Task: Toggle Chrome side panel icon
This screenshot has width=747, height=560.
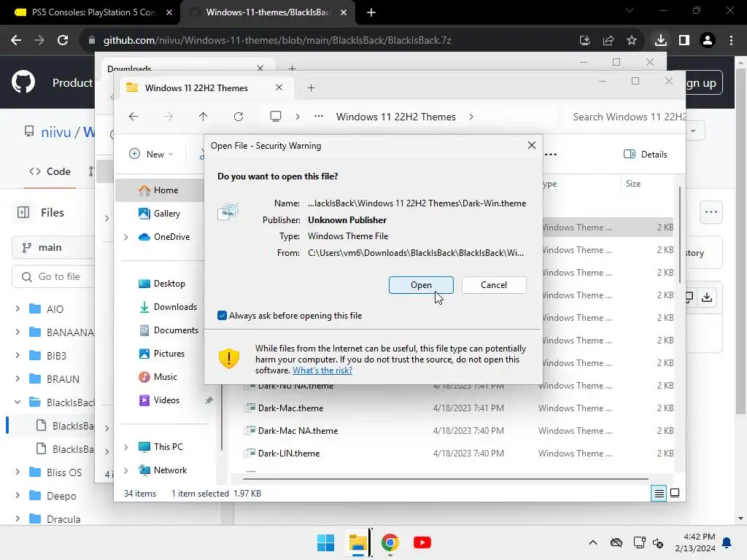Action: [x=684, y=40]
